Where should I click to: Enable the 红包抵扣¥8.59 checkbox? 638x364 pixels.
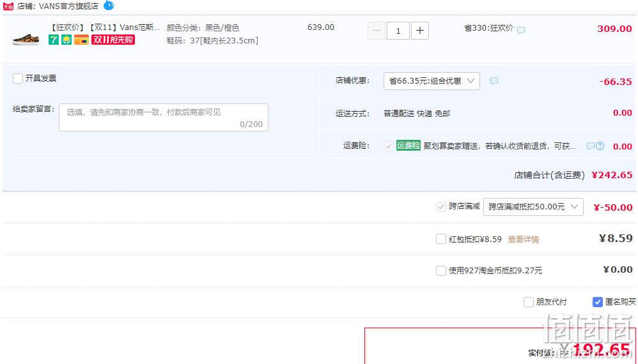(x=441, y=239)
